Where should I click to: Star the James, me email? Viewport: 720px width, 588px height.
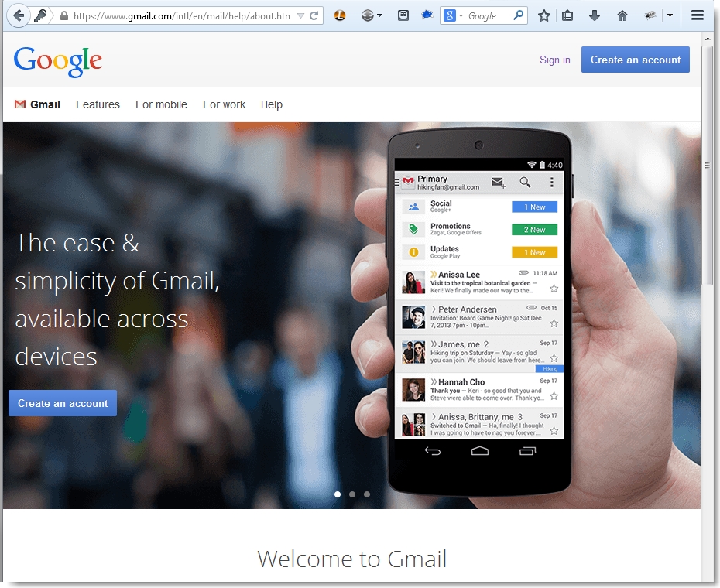[x=554, y=358]
